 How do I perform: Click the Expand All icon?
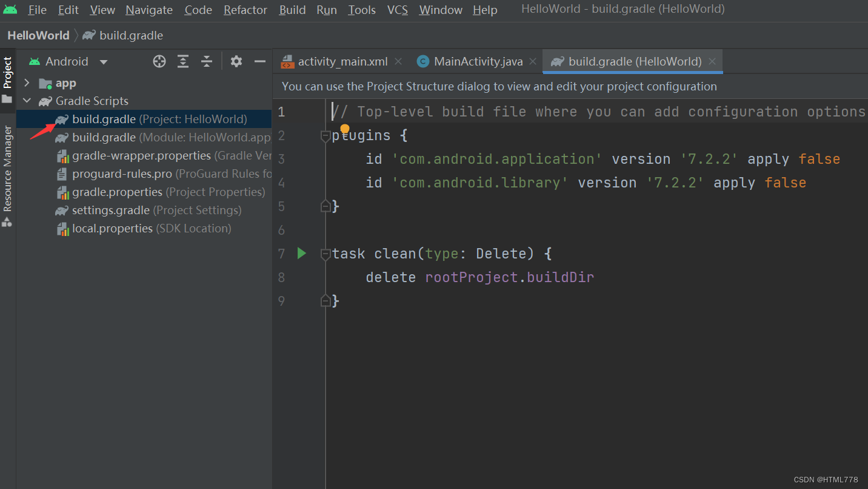click(183, 61)
